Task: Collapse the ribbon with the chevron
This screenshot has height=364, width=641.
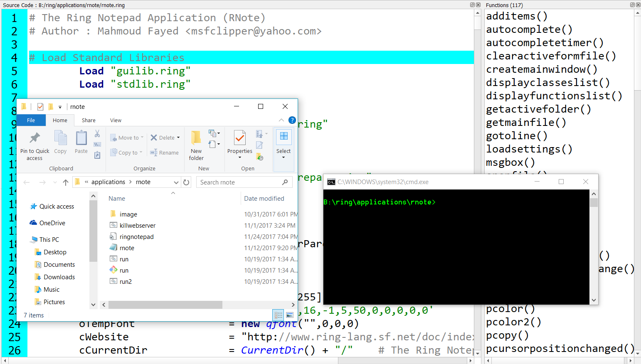Action: point(281,120)
